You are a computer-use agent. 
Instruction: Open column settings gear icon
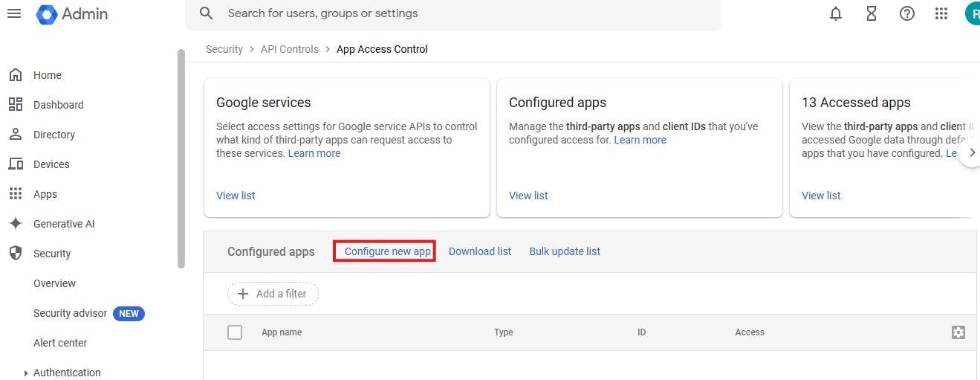pyautogui.click(x=958, y=332)
